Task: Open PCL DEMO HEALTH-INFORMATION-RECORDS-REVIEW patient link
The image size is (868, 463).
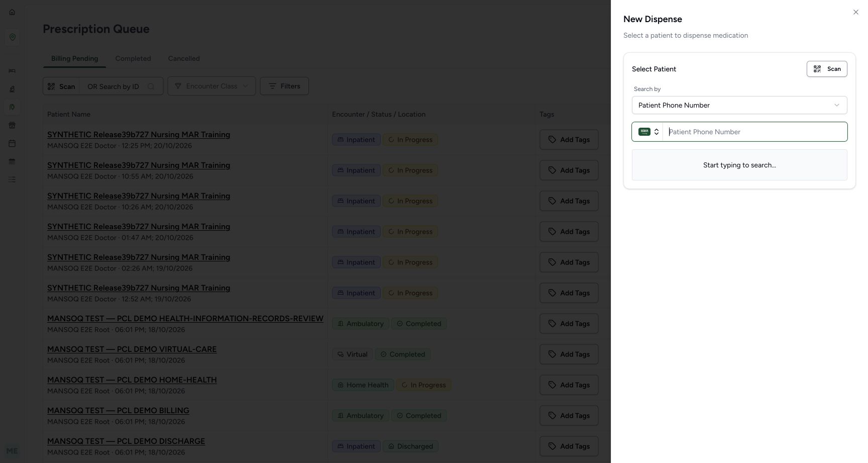Action: coord(185,319)
